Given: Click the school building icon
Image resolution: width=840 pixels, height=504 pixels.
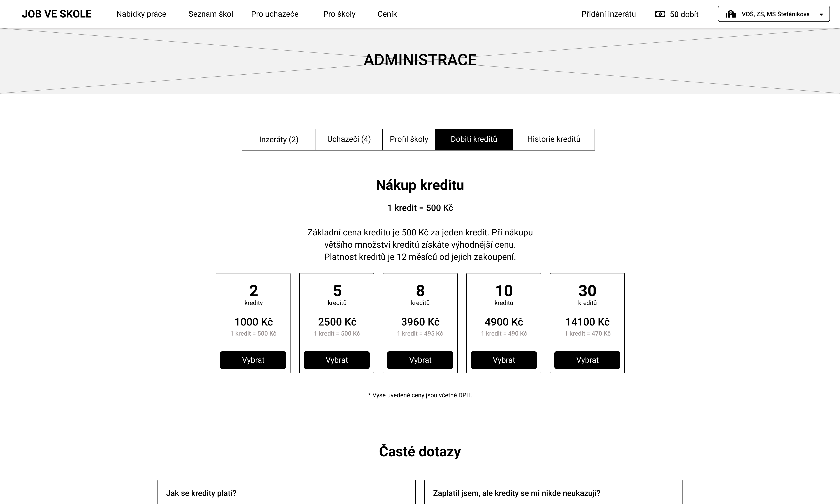Looking at the screenshot, I should pyautogui.click(x=731, y=14).
